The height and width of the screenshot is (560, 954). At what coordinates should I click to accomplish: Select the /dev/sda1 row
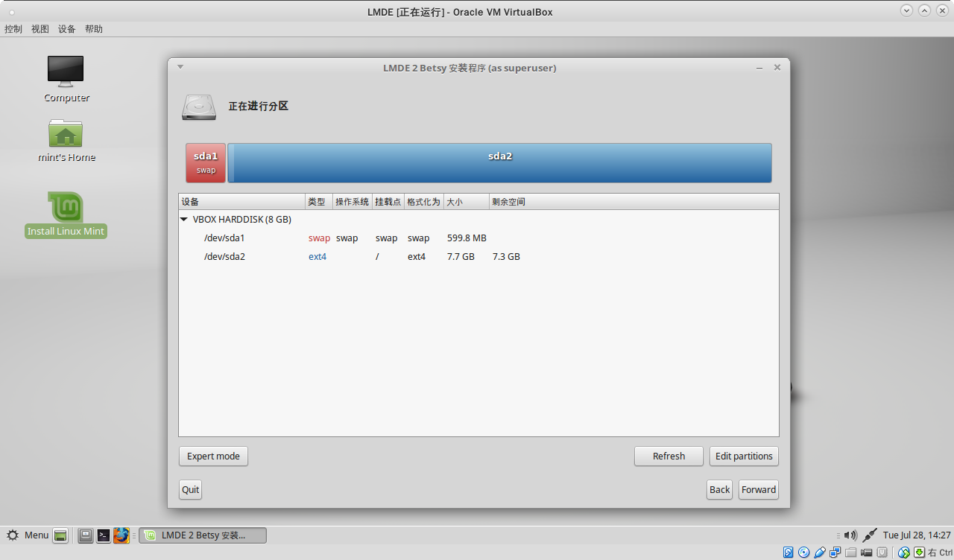[x=478, y=238]
